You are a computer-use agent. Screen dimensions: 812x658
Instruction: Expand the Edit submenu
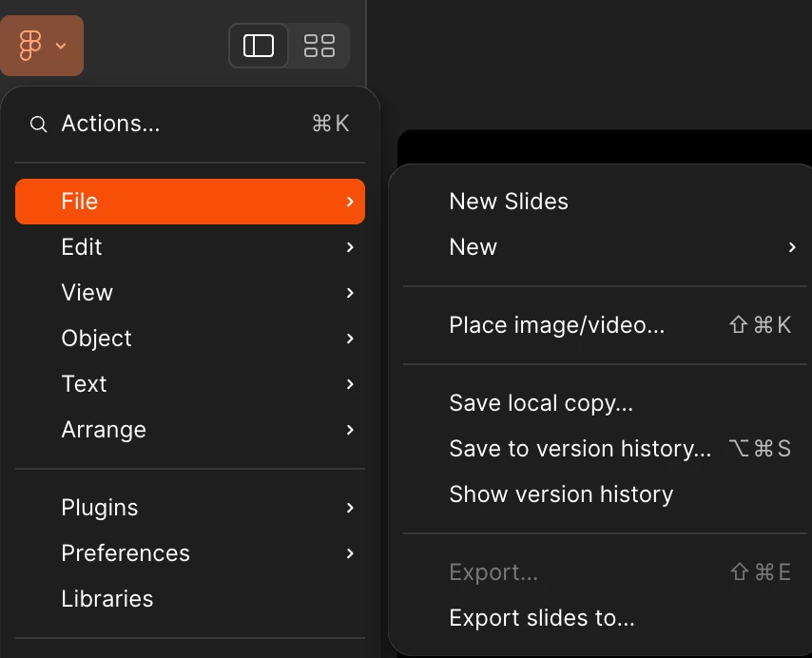[190, 247]
